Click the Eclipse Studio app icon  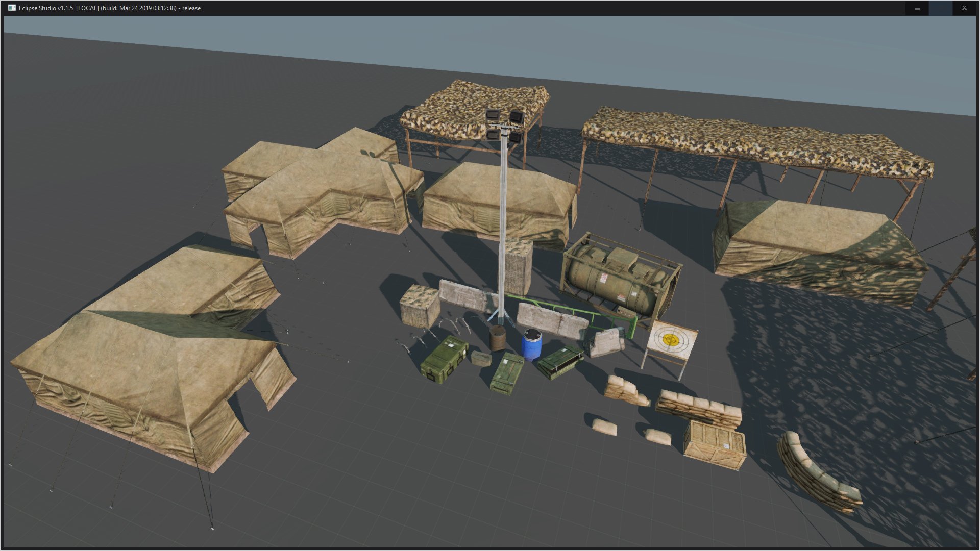(x=12, y=8)
